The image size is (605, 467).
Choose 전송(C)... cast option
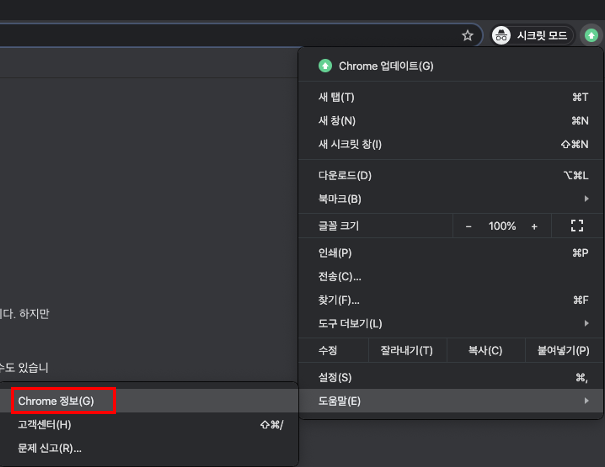click(x=451, y=277)
